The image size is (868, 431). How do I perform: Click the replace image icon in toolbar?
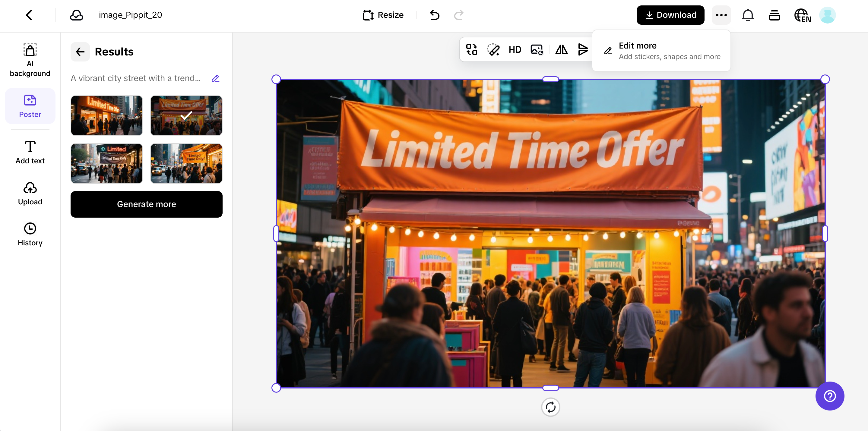(x=537, y=50)
